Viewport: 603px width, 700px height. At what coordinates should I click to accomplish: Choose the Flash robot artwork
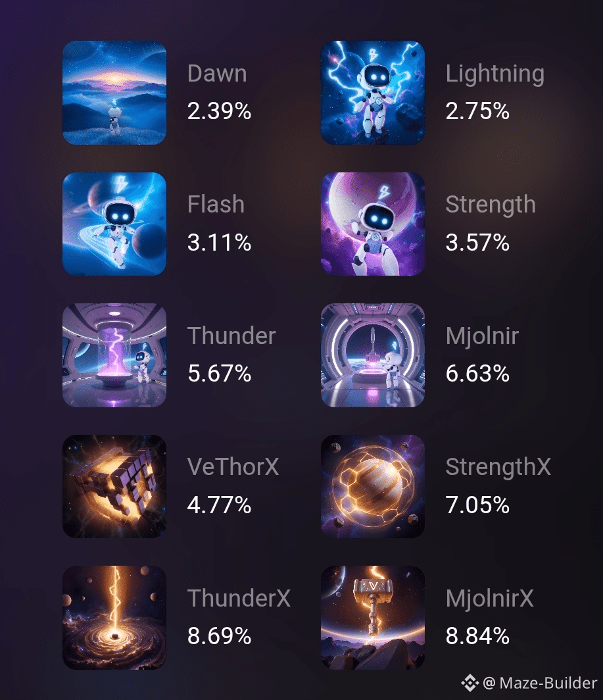pyautogui.click(x=114, y=224)
